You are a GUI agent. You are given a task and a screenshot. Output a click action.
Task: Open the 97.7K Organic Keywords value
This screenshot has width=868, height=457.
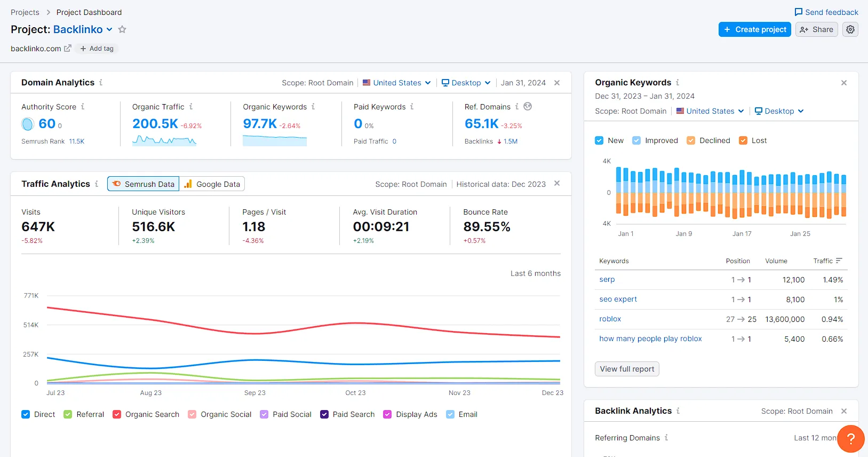tap(260, 123)
